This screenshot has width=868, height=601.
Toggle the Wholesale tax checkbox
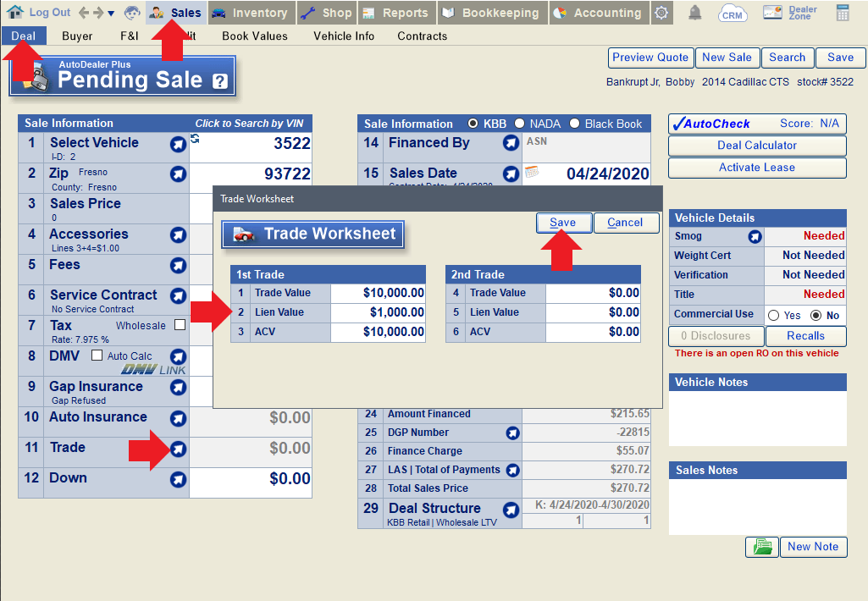[x=180, y=325]
